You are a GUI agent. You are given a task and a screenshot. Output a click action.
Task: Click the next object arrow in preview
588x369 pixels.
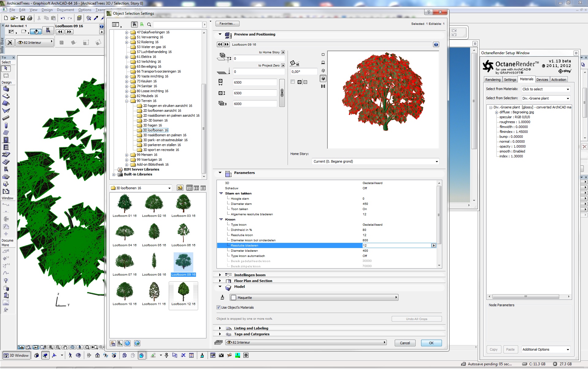[226, 44]
